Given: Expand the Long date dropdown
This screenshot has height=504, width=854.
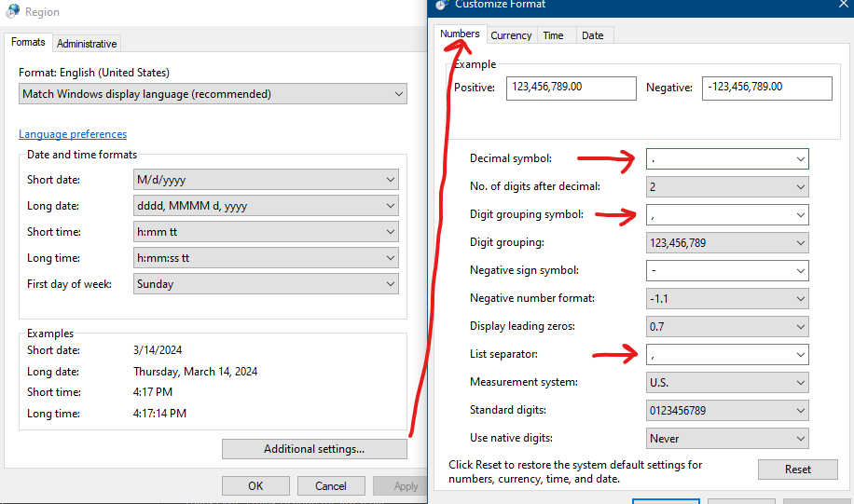Looking at the screenshot, I should point(266,206).
